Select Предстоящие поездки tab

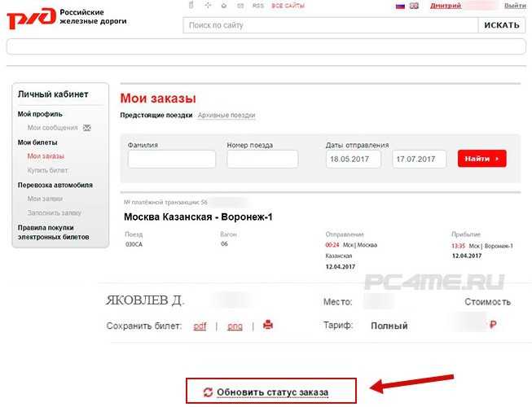(x=156, y=116)
